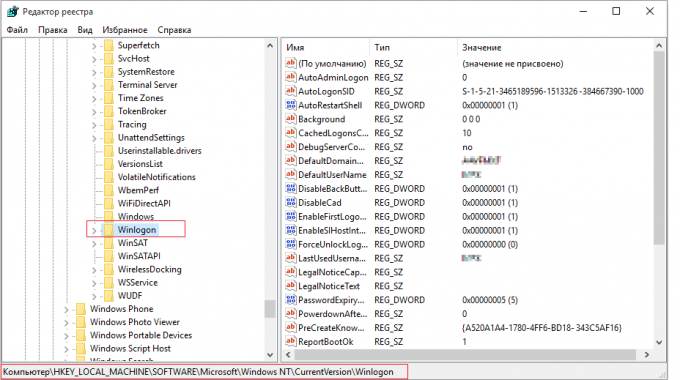Click the Terminal Server folder icon
This screenshot has height=380, width=680.
point(109,85)
